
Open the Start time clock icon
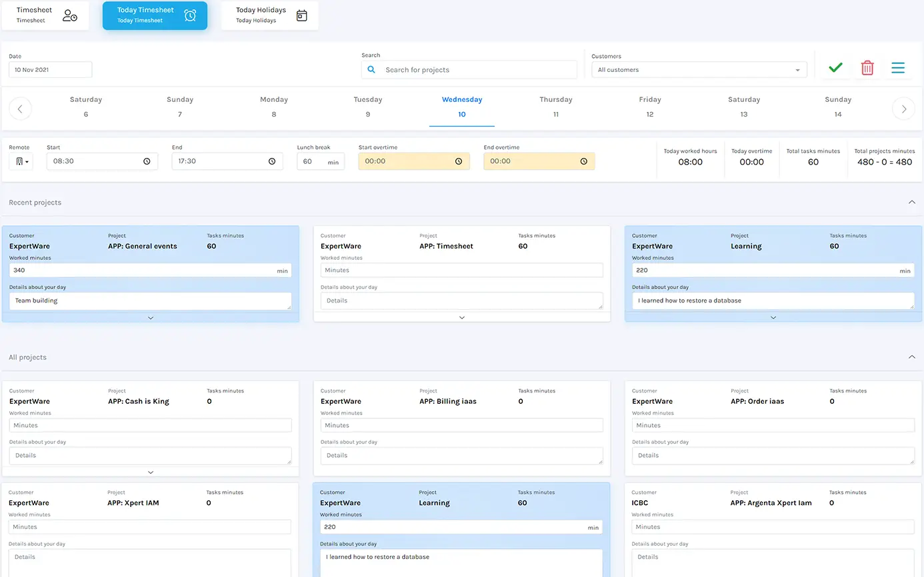(147, 161)
